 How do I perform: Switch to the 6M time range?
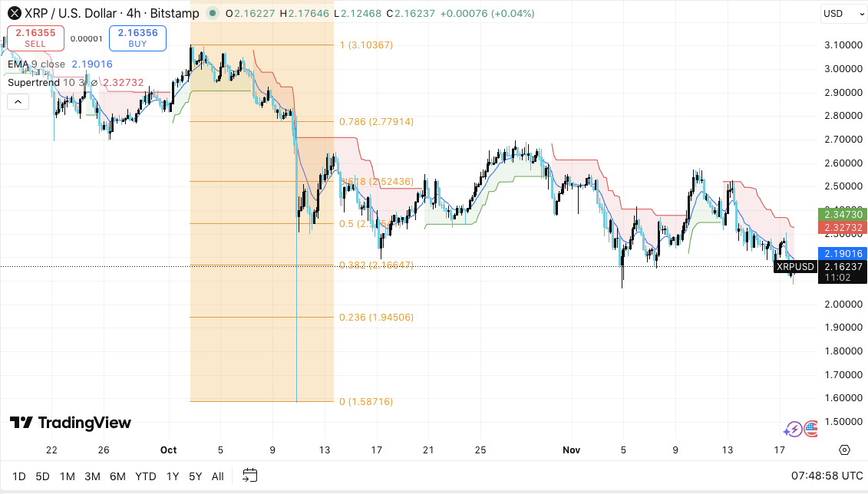tap(117, 476)
